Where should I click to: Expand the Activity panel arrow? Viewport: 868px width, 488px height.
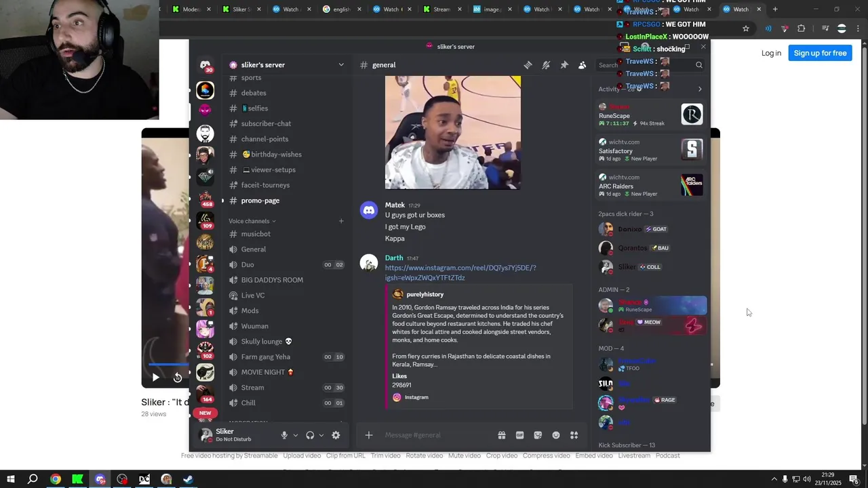[700, 89]
